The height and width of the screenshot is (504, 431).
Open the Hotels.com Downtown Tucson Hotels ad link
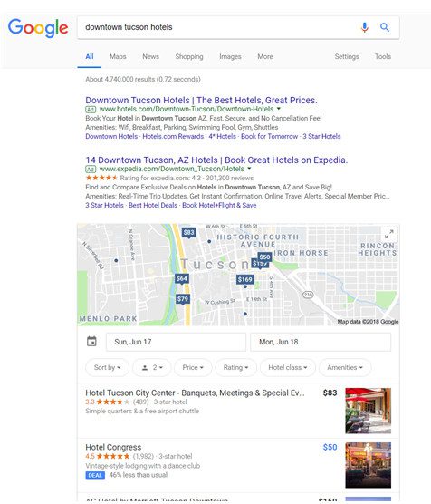(x=201, y=100)
